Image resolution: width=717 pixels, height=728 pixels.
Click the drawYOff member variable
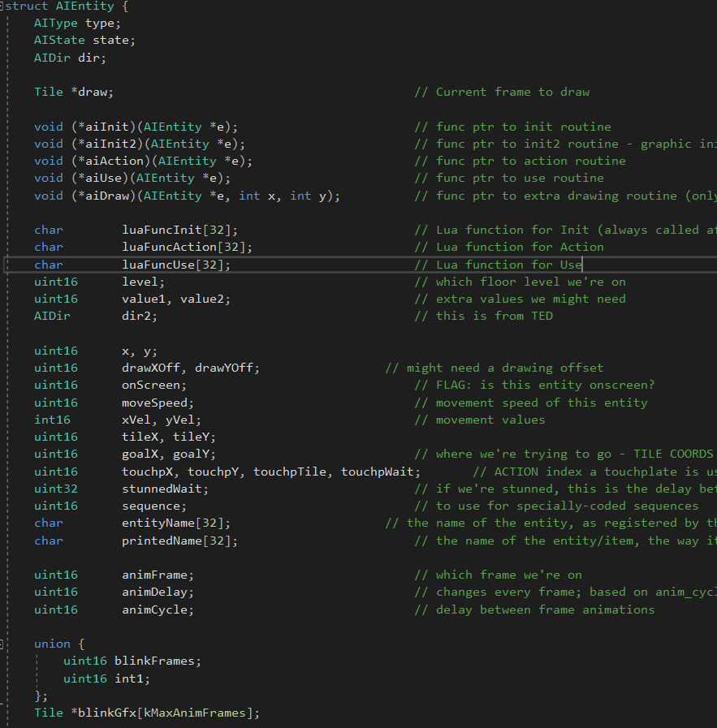coord(224,368)
